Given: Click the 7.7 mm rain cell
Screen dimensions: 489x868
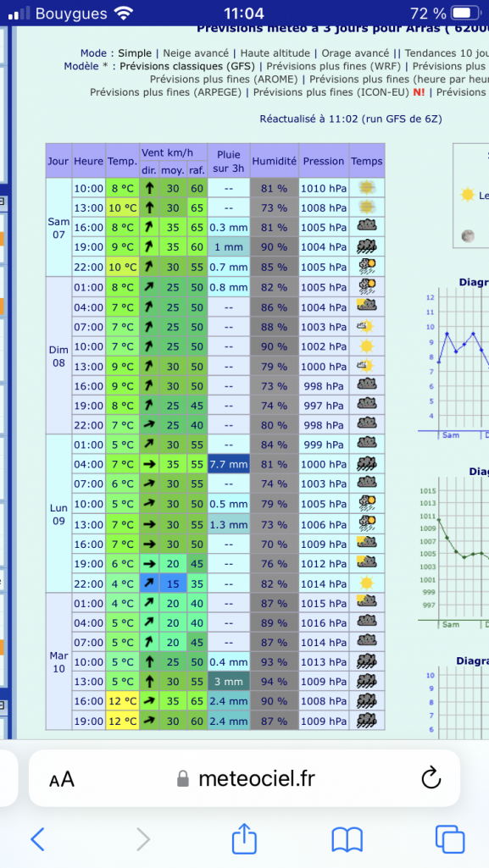Looking at the screenshot, I should [229, 464].
